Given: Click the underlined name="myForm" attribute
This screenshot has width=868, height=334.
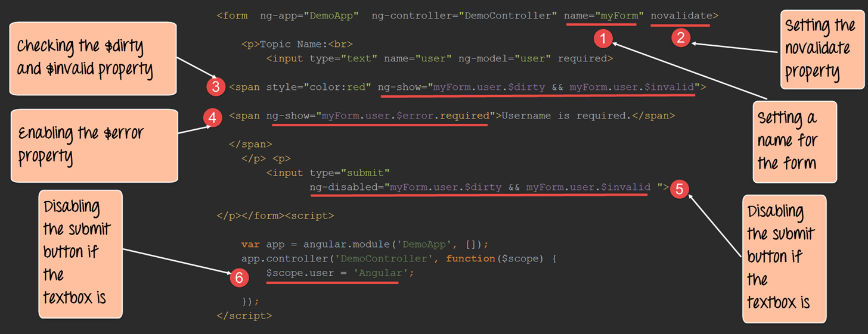Looking at the screenshot, I should (x=604, y=16).
